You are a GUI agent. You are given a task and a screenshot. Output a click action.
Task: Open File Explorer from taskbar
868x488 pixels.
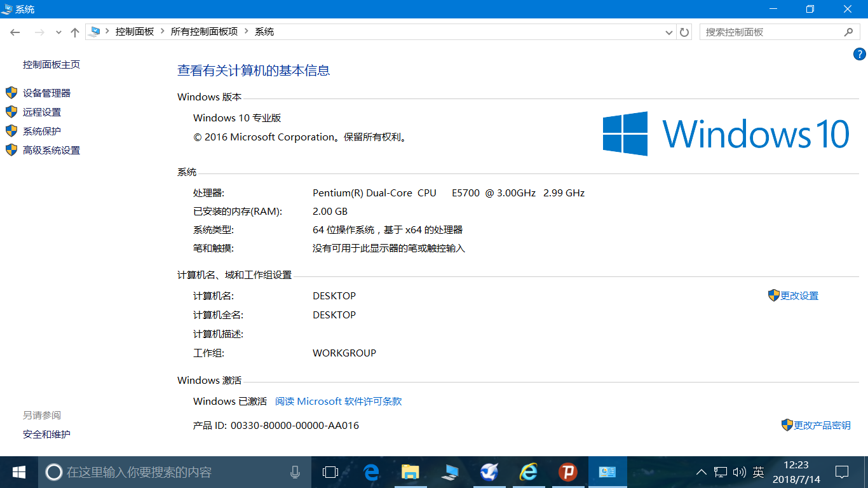click(x=410, y=472)
